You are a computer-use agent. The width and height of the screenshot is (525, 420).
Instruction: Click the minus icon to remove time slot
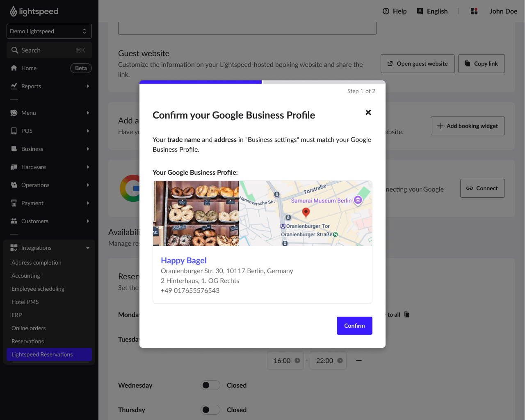359,361
